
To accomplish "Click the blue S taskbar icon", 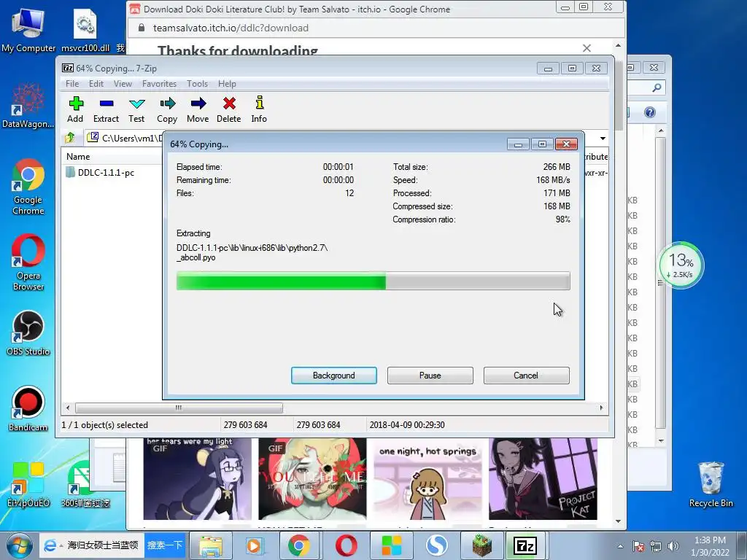I will click(437, 545).
